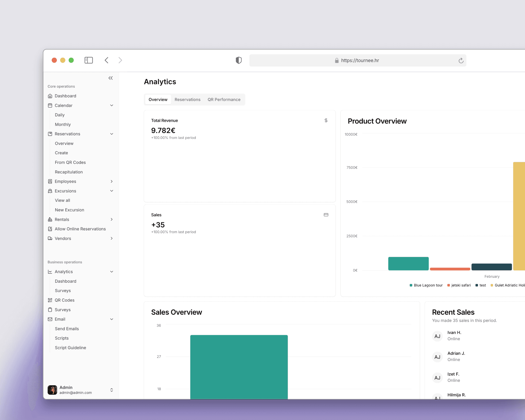Click Send Emails in the Email section

(66, 328)
